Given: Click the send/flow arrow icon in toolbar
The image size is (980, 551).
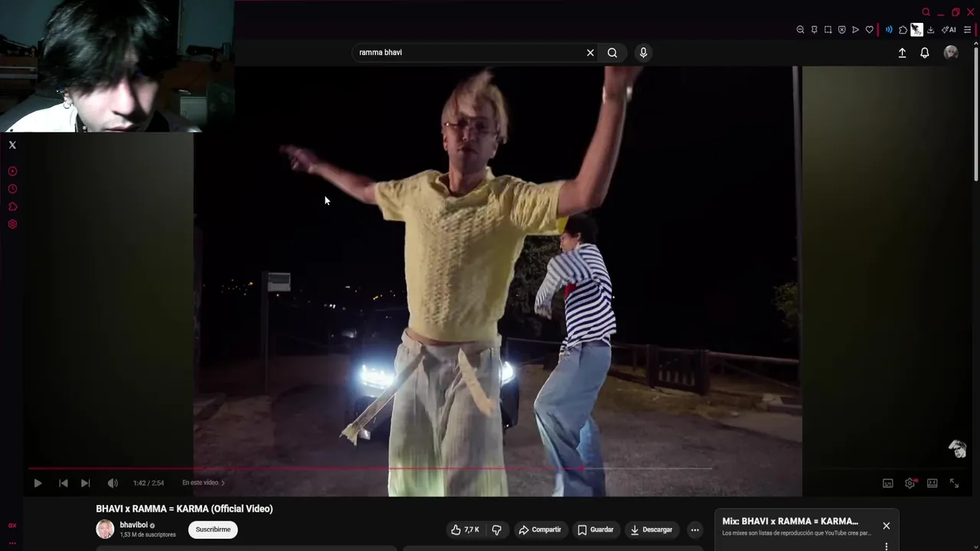Looking at the screenshot, I should (x=855, y=30).
